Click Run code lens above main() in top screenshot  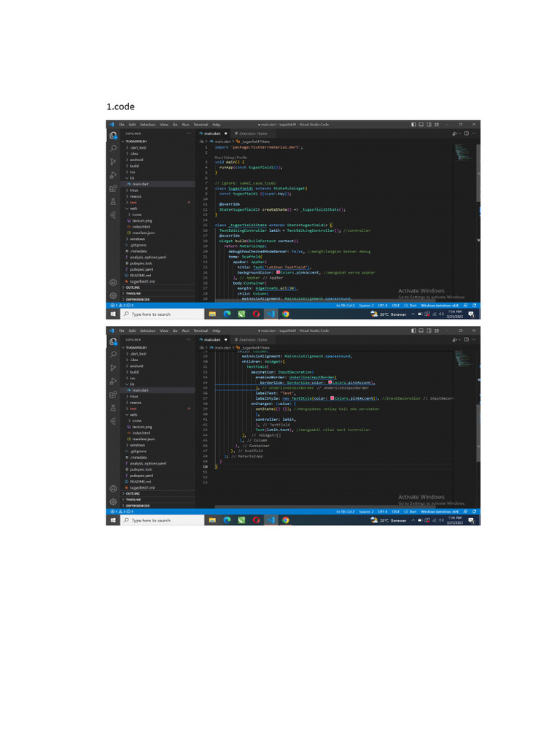[218, 158]
